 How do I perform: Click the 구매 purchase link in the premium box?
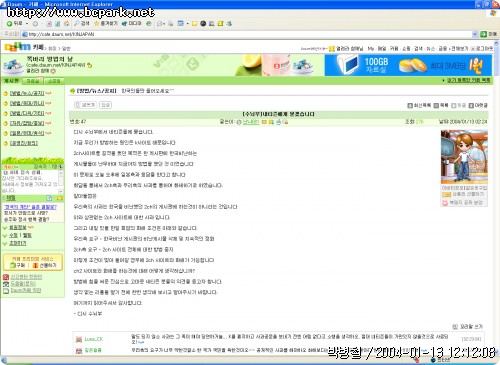tap(17, 265)
